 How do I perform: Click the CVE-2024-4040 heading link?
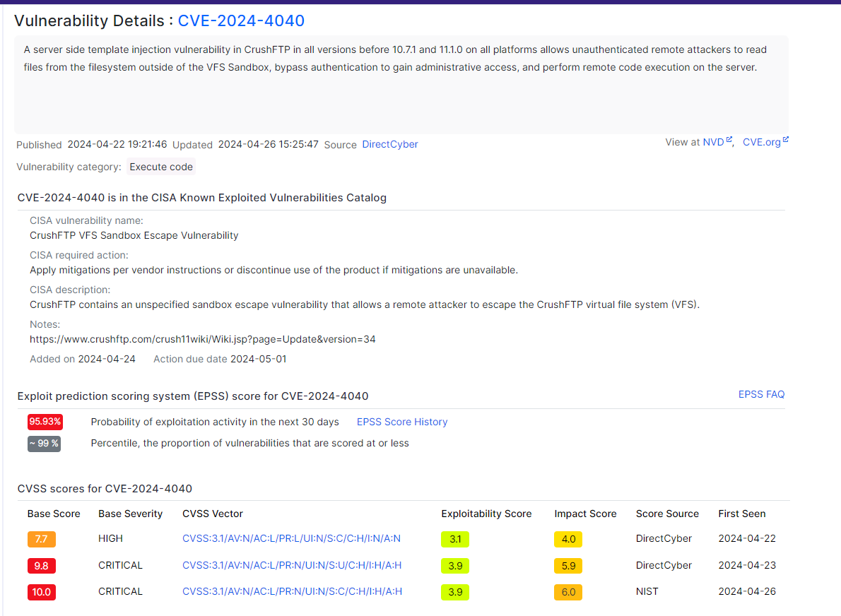[241, 20]
